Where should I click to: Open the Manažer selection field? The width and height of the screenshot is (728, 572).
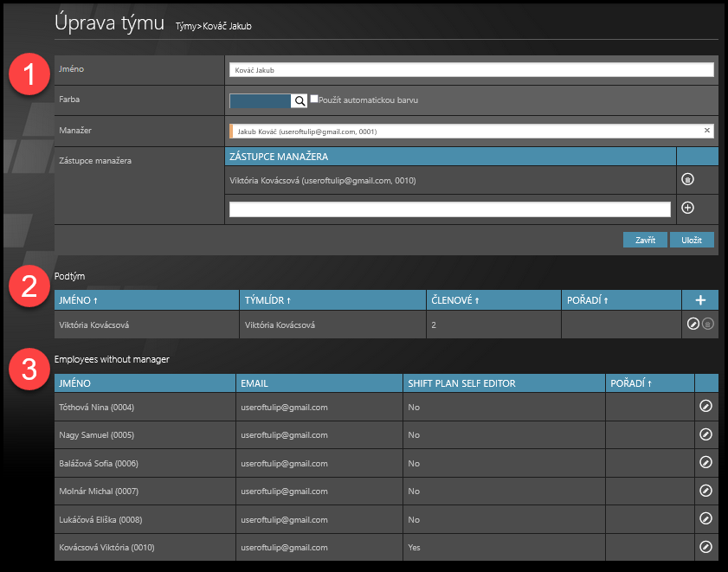pos(467,132)
